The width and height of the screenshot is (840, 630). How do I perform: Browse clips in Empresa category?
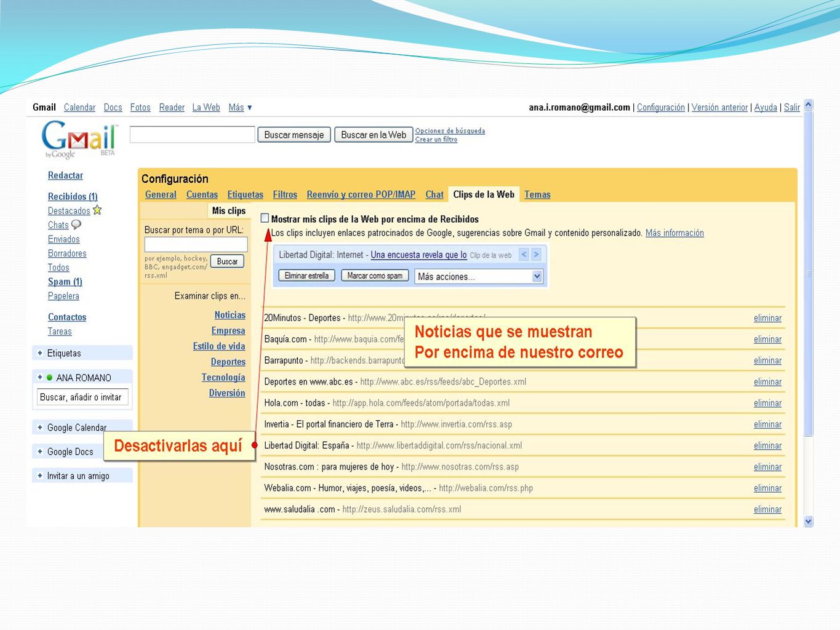tap(228, 330)
